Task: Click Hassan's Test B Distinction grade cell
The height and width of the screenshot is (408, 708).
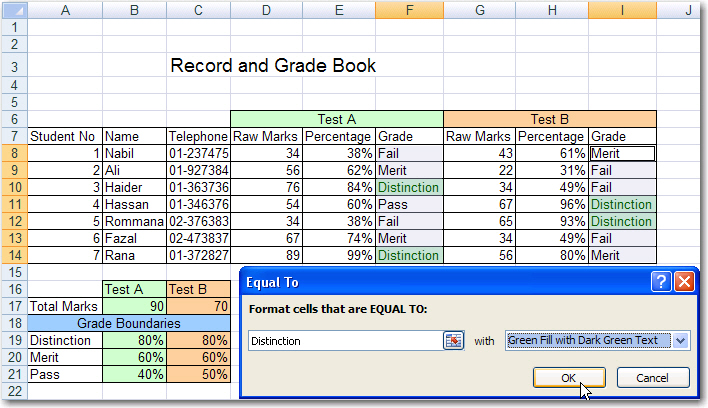Action: tap(622, 204)
